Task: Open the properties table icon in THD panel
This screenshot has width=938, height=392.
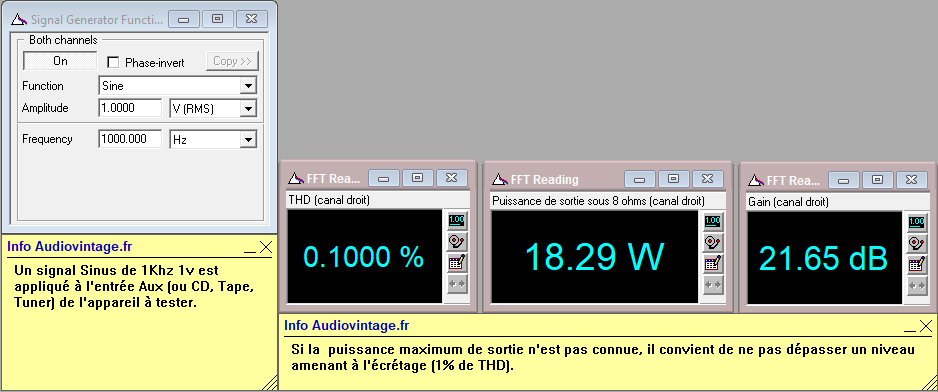Action: (x=457, y=263)
